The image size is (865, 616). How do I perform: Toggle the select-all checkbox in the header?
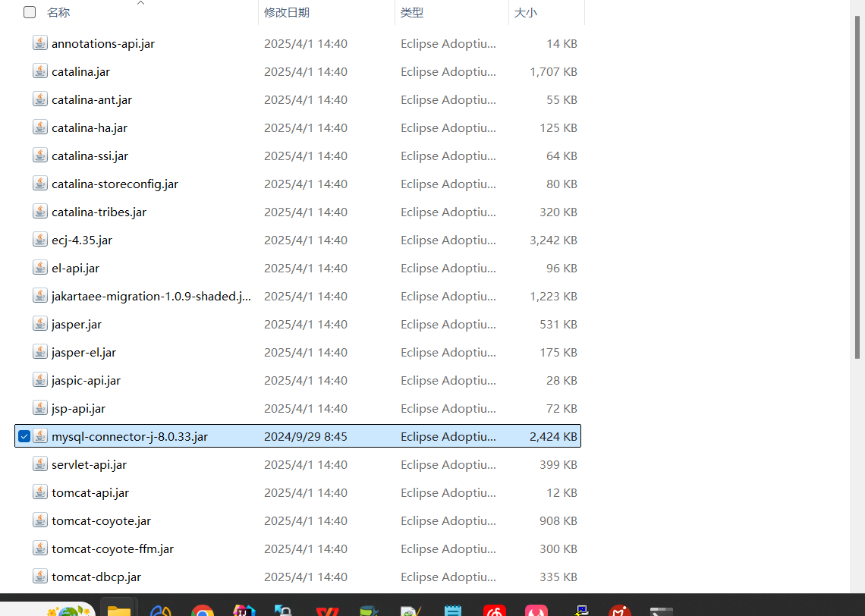30,12
